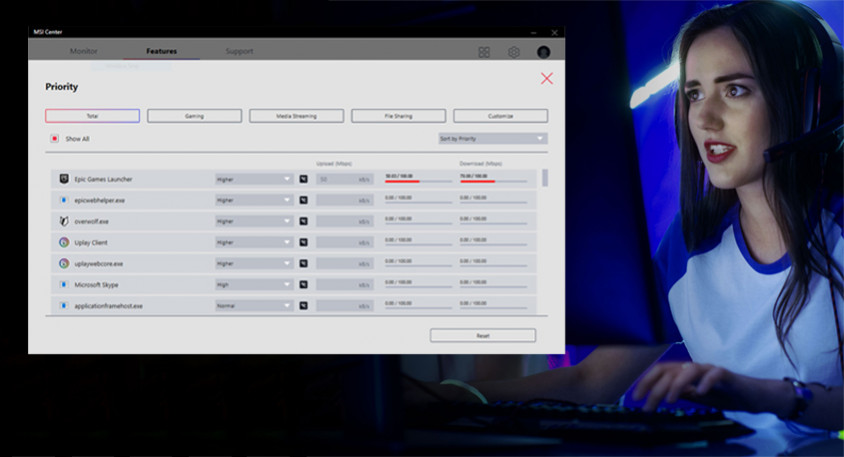Click the Epic Games Launcher app icon
844x457 pixels.
click(x=64, y=179)
